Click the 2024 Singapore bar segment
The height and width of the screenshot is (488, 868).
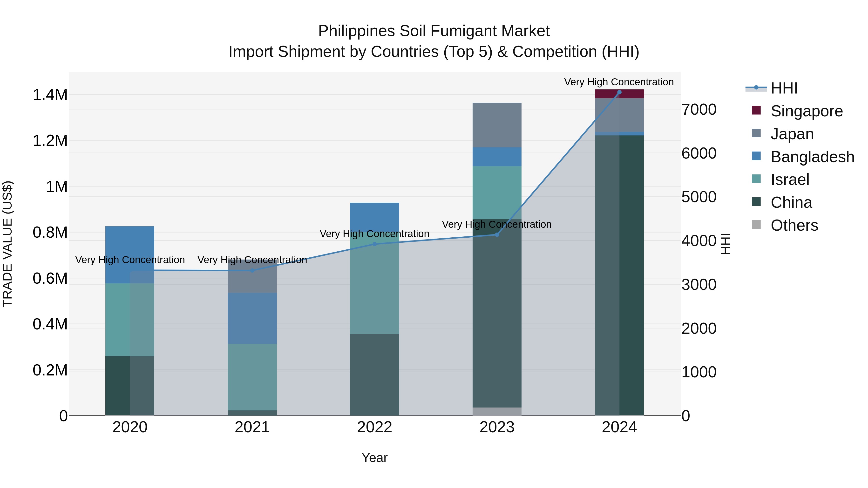(619, 94)
